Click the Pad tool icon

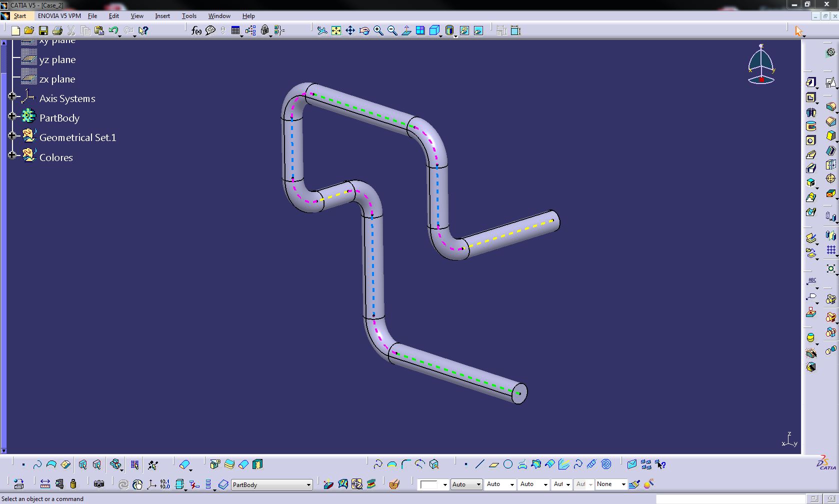click(810, 82)
